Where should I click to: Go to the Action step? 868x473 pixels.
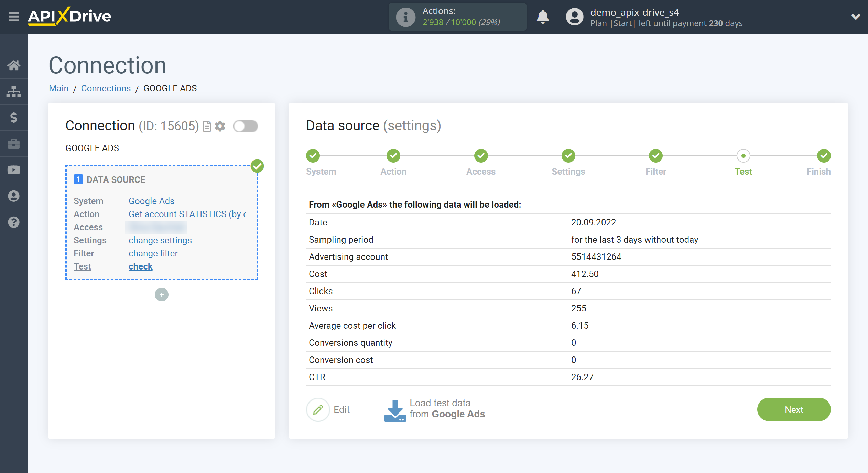point(393,156)
